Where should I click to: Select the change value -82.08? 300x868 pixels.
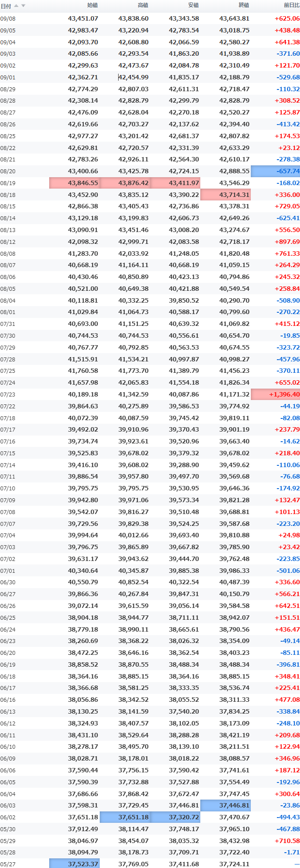tap(290, 418)
